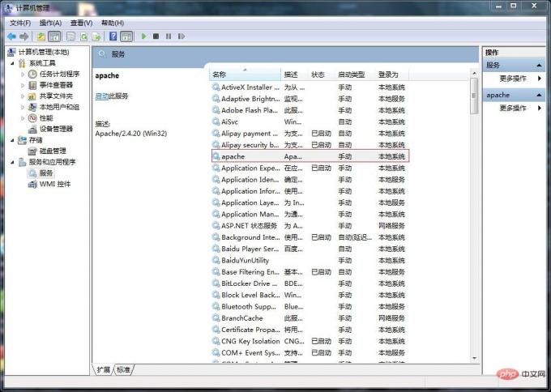
Task: Select the CNG Key Isolation row
Action: point(310,341)
